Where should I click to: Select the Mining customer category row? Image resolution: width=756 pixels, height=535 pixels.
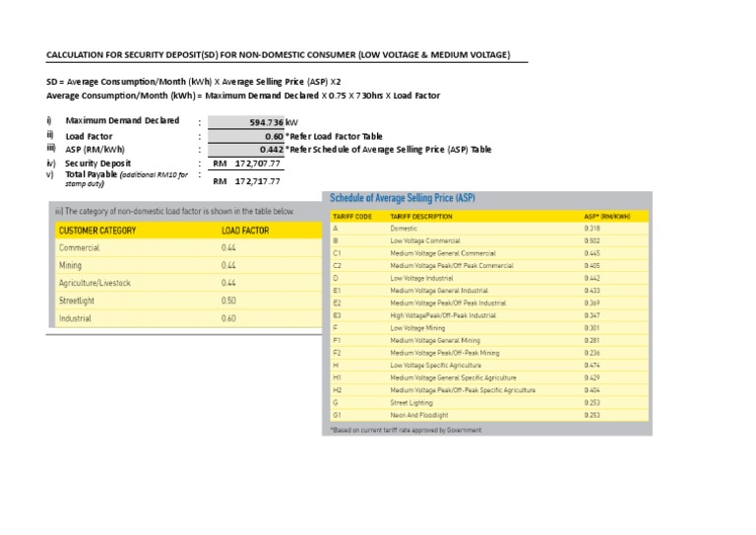click(x=189, y=265)
